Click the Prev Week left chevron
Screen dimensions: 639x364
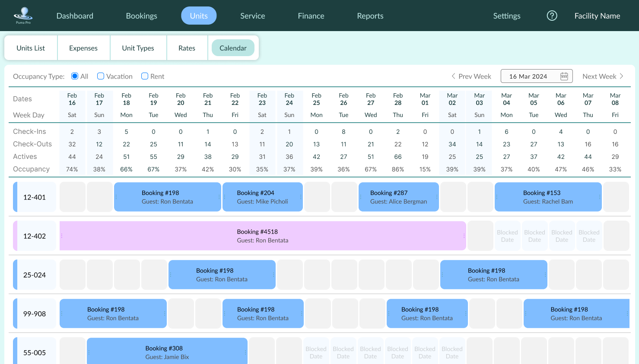453,76
